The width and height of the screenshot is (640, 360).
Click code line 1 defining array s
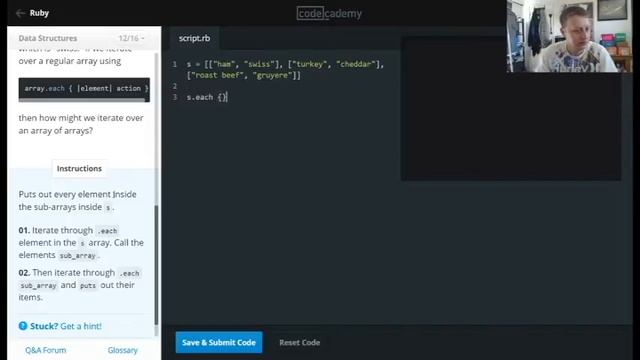tap(285, 69)
